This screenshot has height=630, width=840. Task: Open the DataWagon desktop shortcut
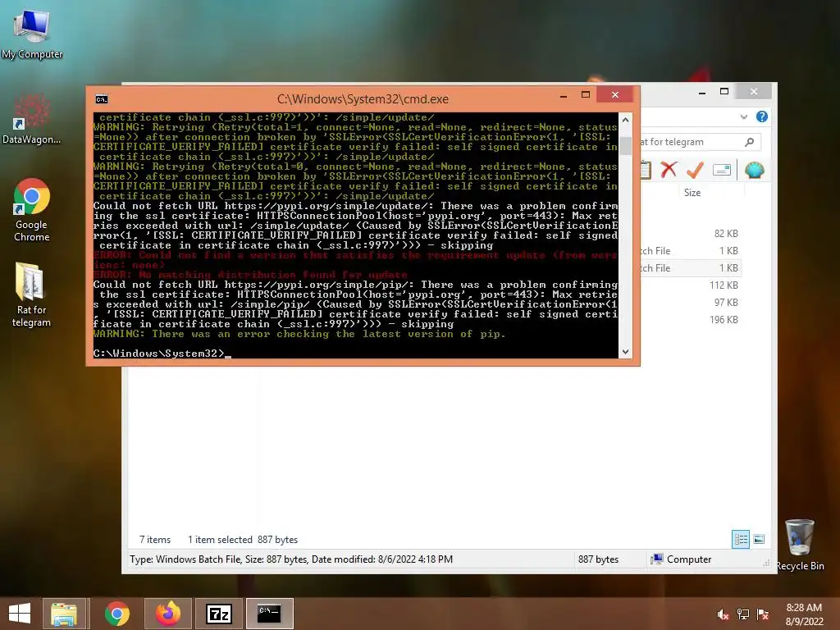click(32, 119)
